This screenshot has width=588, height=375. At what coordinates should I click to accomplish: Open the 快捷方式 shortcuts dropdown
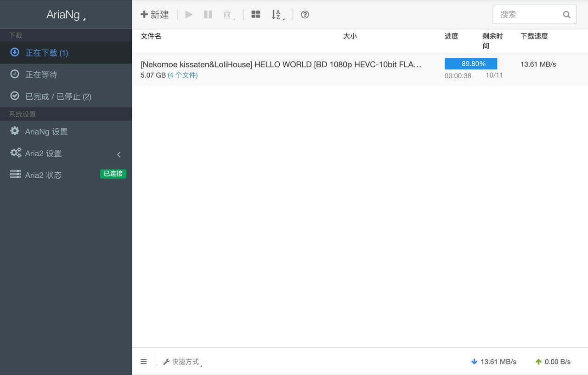pyautogui.click(x=183, y=362)
